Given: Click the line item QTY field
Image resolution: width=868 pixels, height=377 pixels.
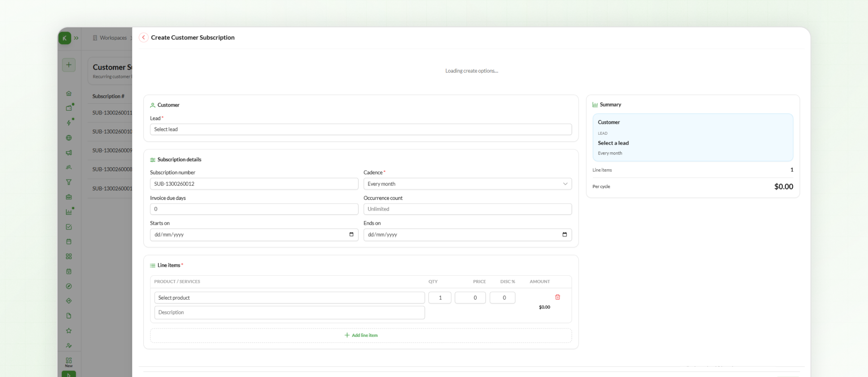Looking at the screenshot, I should (x=440, y=298).
